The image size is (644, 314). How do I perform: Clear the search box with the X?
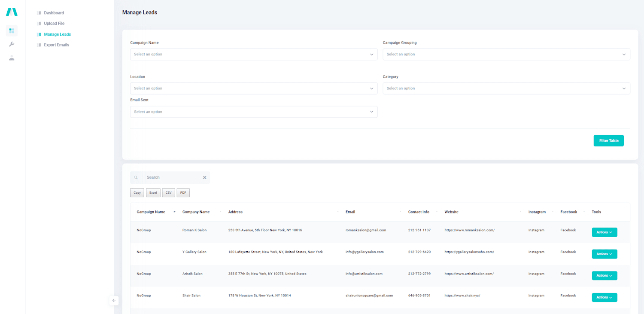[205, 177]
